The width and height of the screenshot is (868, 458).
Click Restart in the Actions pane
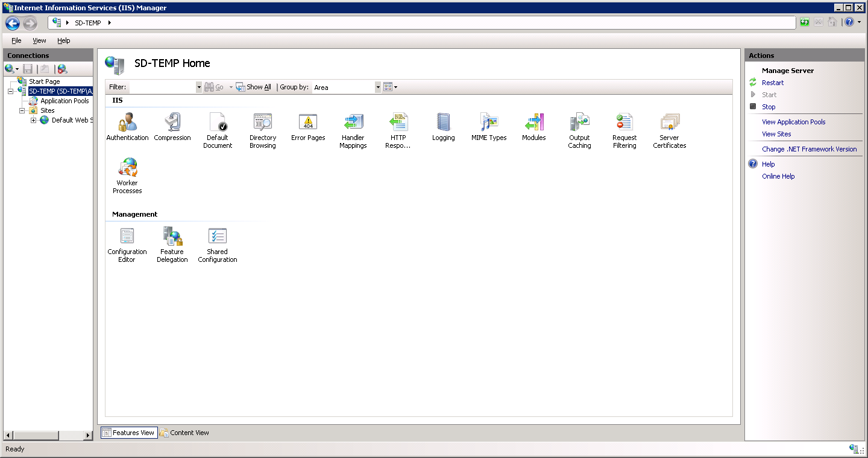point(773,83)
